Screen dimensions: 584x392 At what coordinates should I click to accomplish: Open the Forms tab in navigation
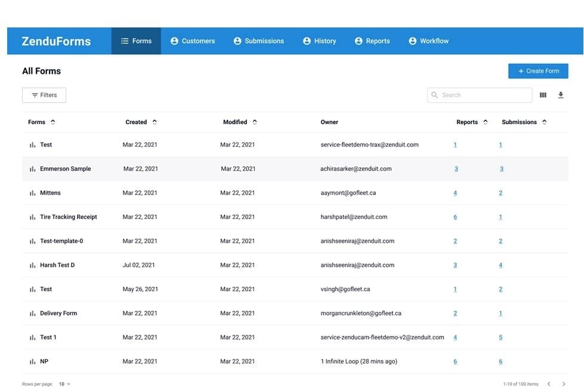[136, 41]
